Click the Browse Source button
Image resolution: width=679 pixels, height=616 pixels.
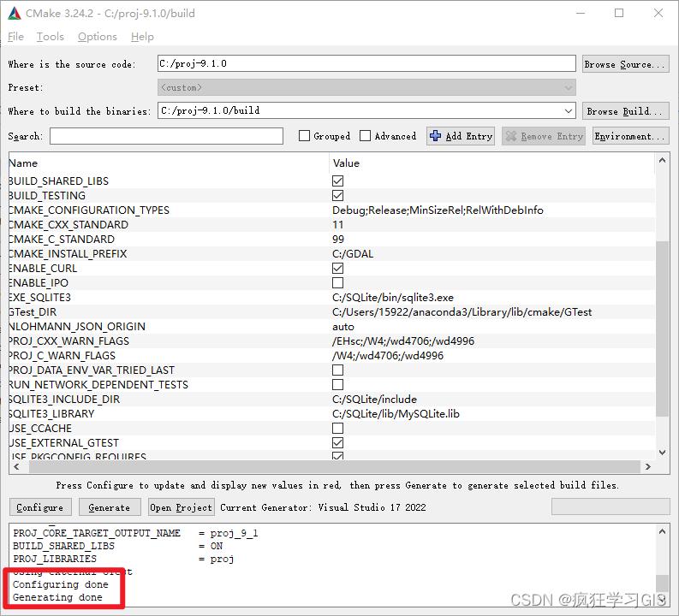pyautogui.click(x=625, y=64)
